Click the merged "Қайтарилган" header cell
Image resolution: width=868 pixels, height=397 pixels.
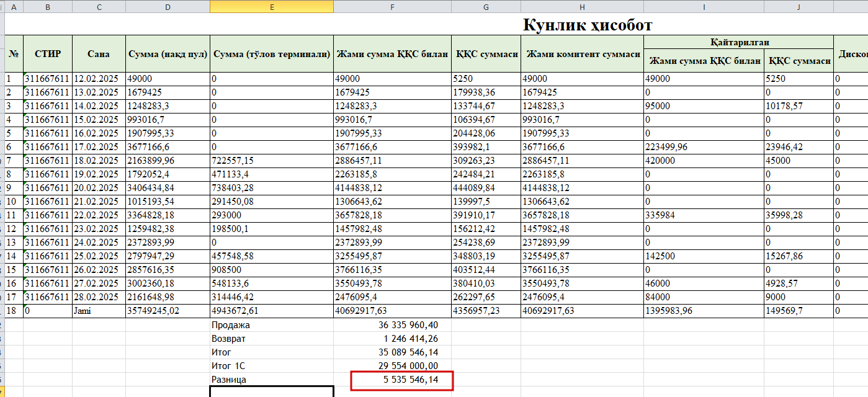click(738, 42)
